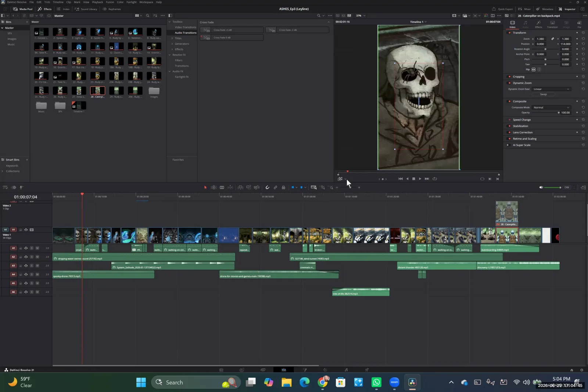Toggle timeline position lock padlock icon
The height and width of the screenshot is (392, 588).
click(x=283, y=187)
